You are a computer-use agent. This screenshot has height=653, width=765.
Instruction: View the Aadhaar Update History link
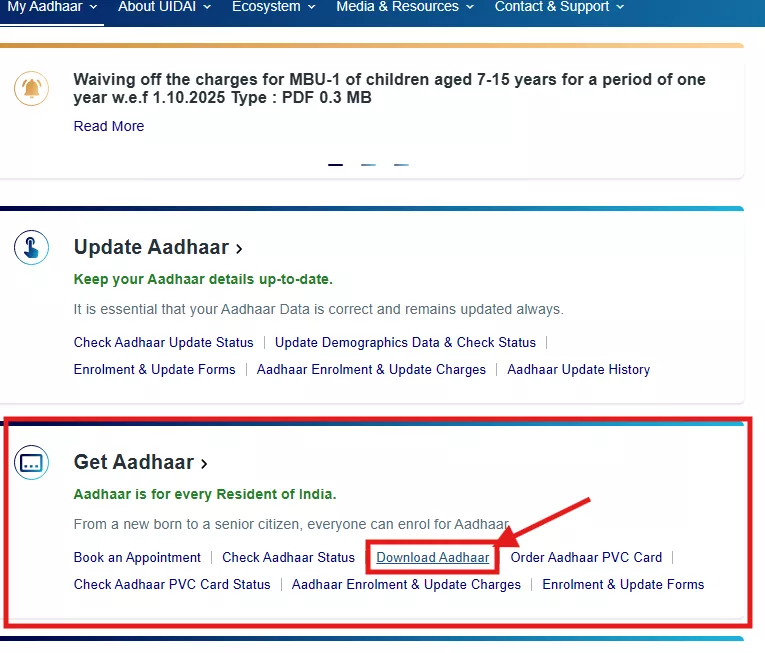click(x=578, y=369)
